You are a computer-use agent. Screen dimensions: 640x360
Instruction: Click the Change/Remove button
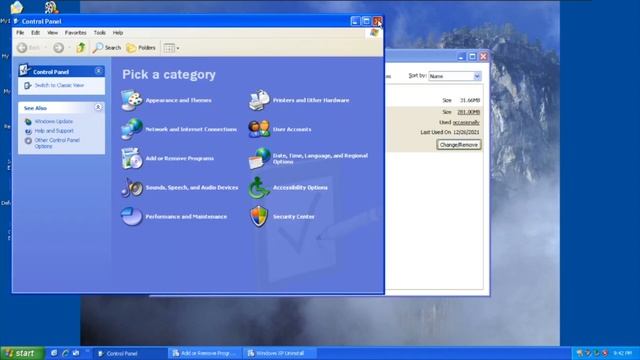pyautogui.click(x=459, y=144)
